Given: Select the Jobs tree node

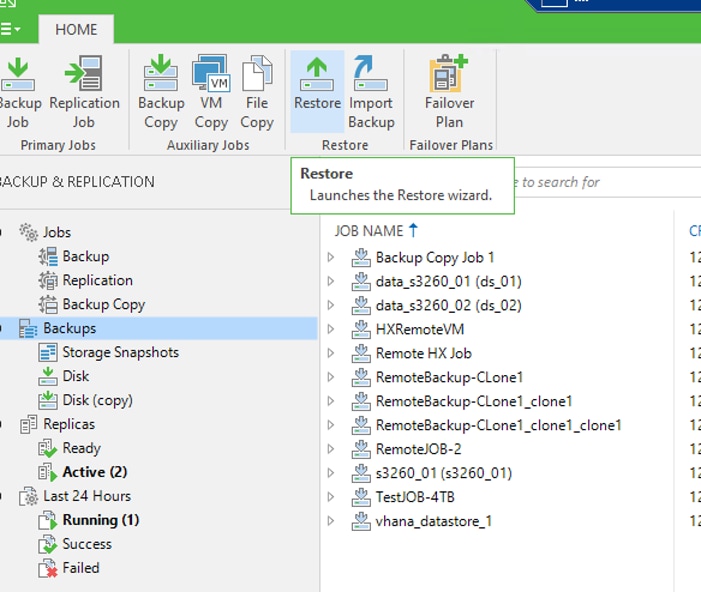Looking at the screenshot, I should 57,233.
